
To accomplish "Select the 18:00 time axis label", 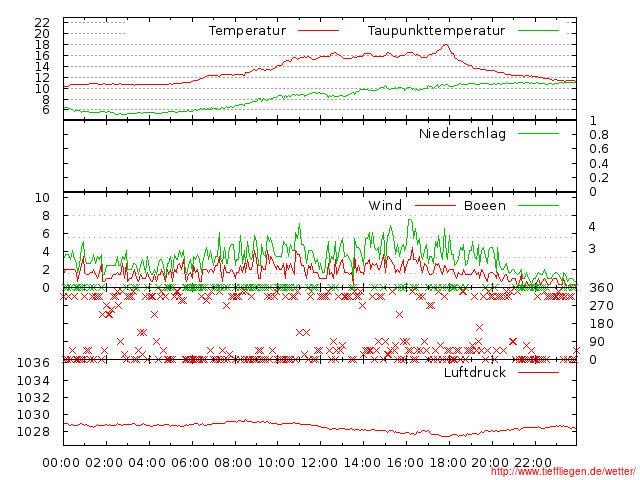I will [447, 463].
